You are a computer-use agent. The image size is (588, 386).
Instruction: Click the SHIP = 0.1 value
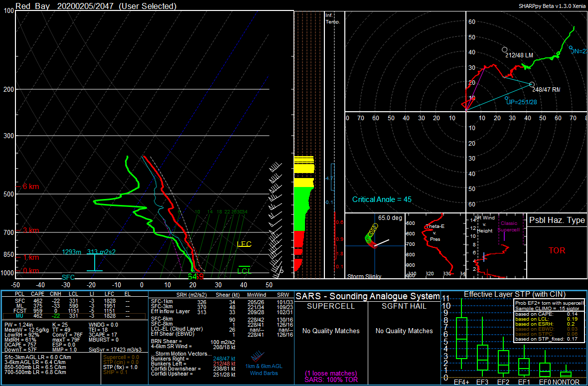(116, 372)
